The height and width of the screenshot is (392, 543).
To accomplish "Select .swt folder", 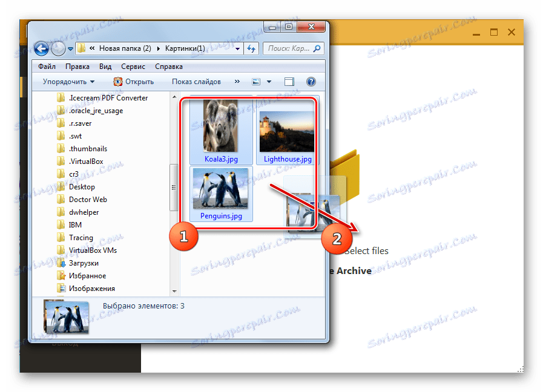I will coord(76,136).
